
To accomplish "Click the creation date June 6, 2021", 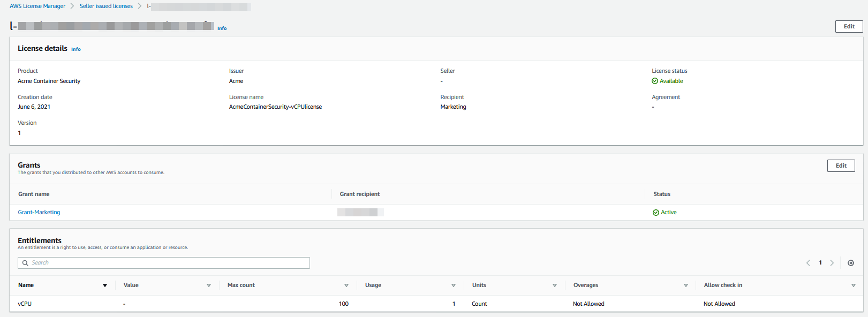I will 34,107.
